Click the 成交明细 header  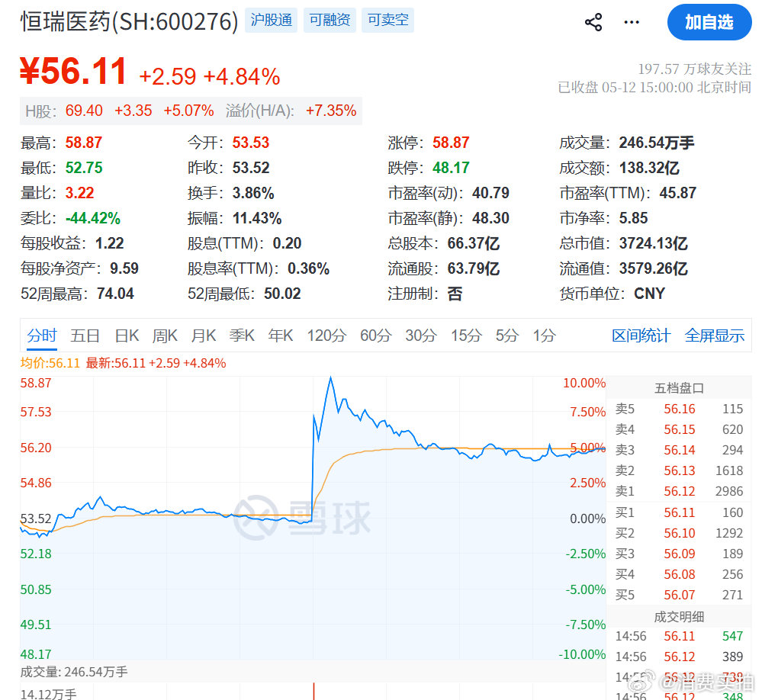(679, 617)
